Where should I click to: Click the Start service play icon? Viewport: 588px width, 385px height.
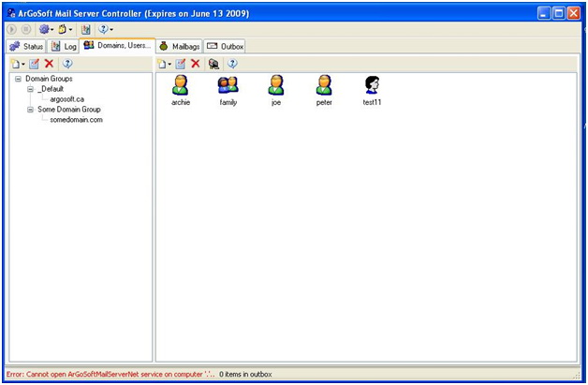coord(11,29)
